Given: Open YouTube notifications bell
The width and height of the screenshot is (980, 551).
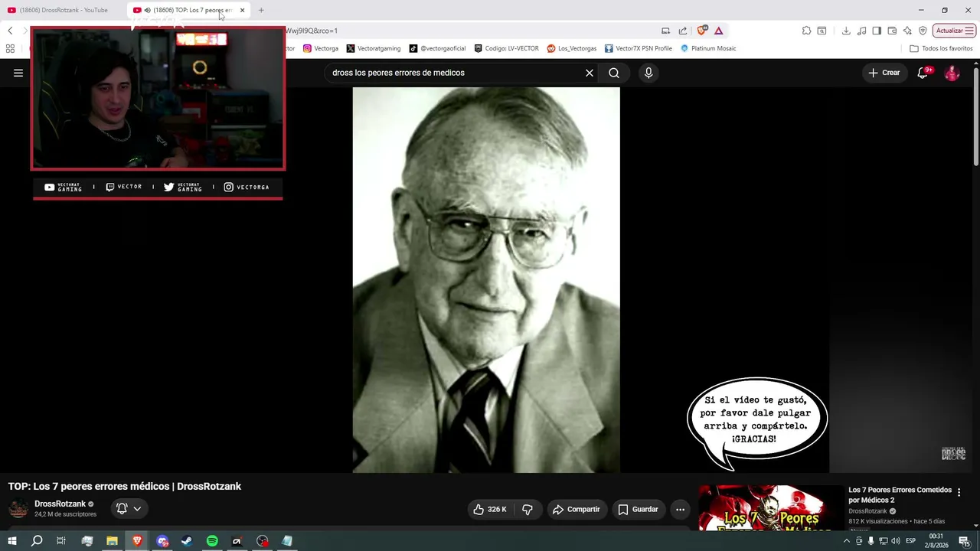Looking at the screenshot, I should click(923, 73).
